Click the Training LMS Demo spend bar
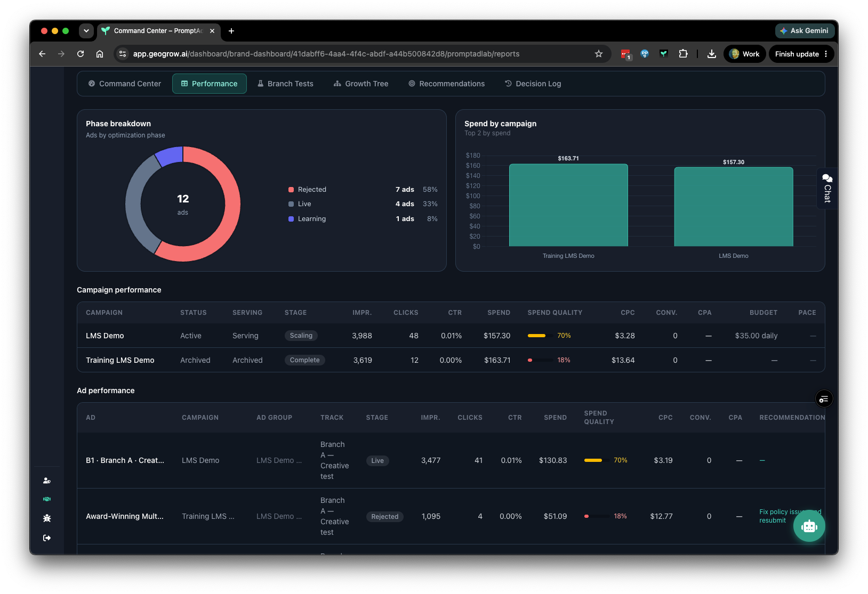Image resolution: width=868 pixels, height=594 pixels. click(568, 205)
